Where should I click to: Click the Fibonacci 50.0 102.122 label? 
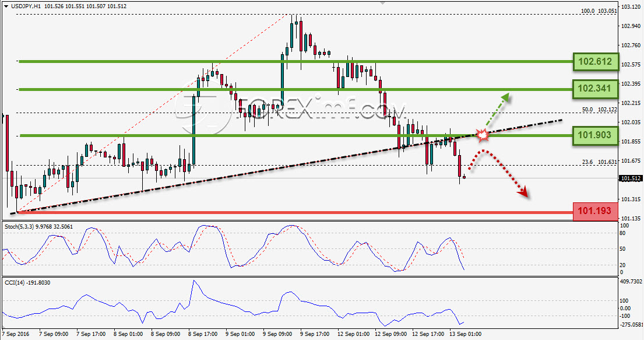pyautogui.click(x=599, y=110)
